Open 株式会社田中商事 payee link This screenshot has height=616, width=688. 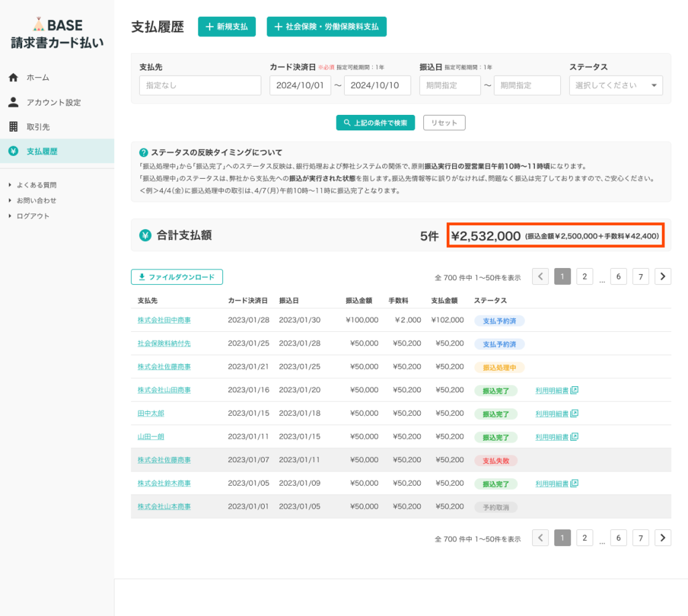coord(164,320)
